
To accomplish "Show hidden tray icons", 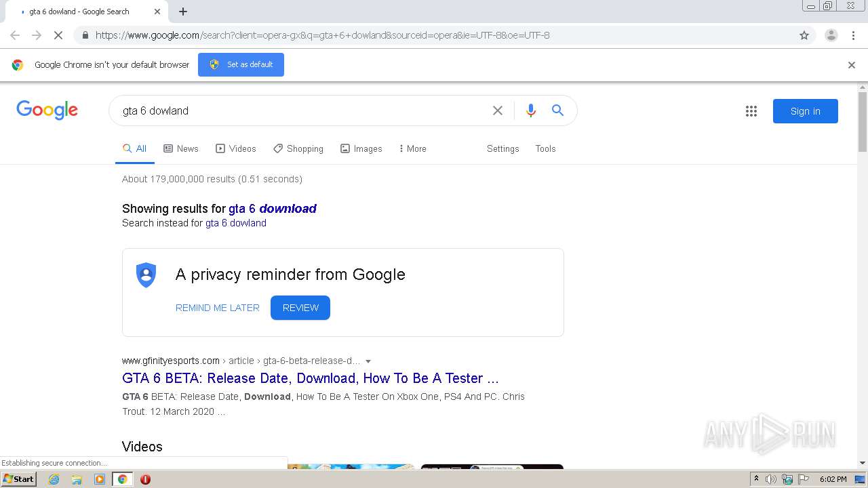I will click(x=756, y=479).
